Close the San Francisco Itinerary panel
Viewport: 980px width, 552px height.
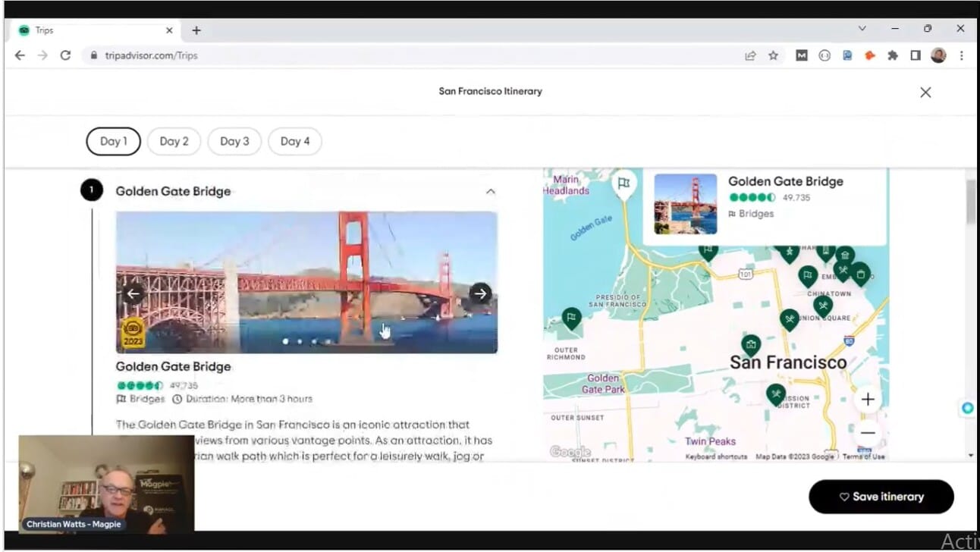click(925, 93)
